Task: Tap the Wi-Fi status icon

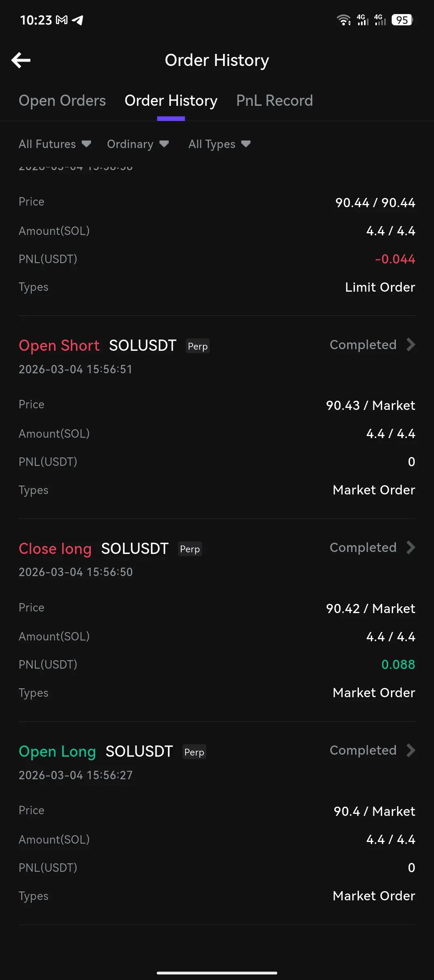Action: click(344, 20)
